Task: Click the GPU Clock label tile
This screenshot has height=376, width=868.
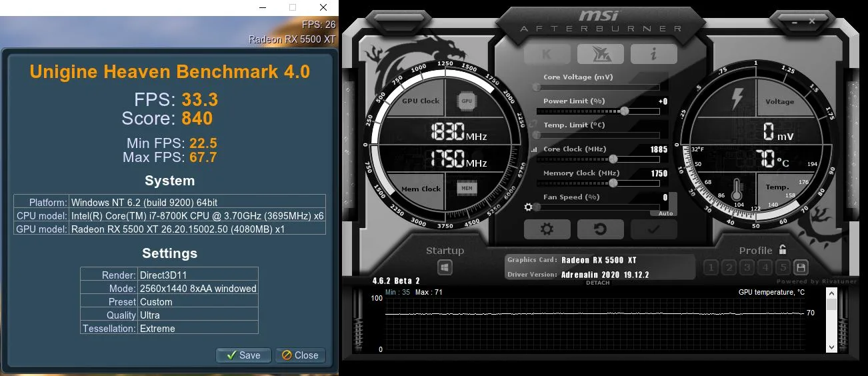Action: (421, 101)
